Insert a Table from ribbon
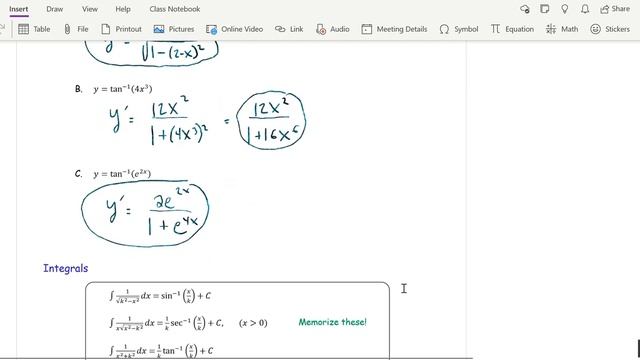The image size is (640, 360). click(34, 29)
